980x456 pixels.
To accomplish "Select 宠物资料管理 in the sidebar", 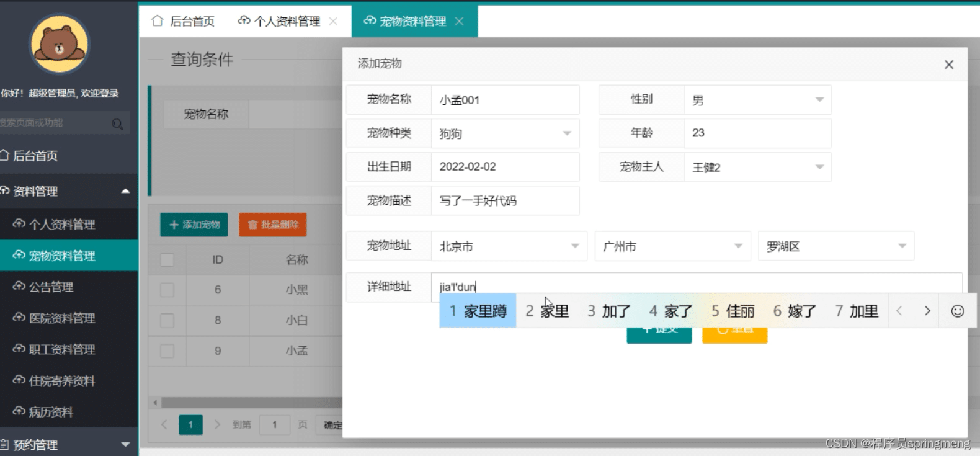I will click(69, 256).
